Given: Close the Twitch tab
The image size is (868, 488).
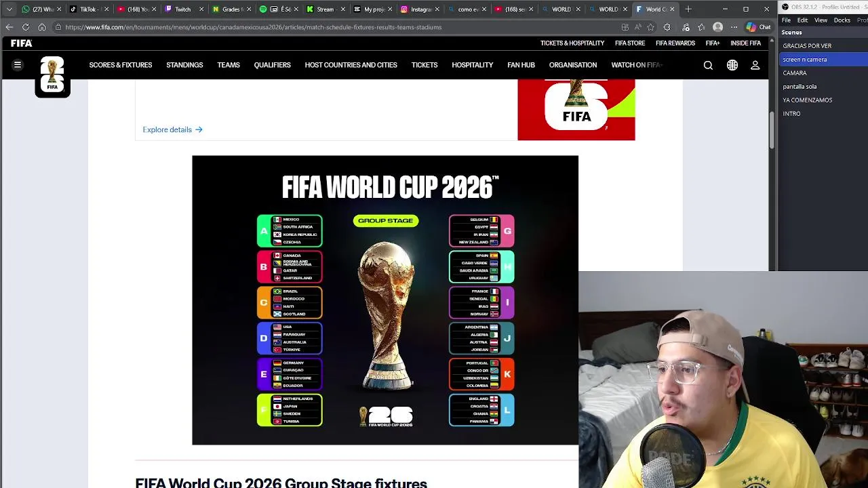Looking at the screenshot, I should 201,9.
